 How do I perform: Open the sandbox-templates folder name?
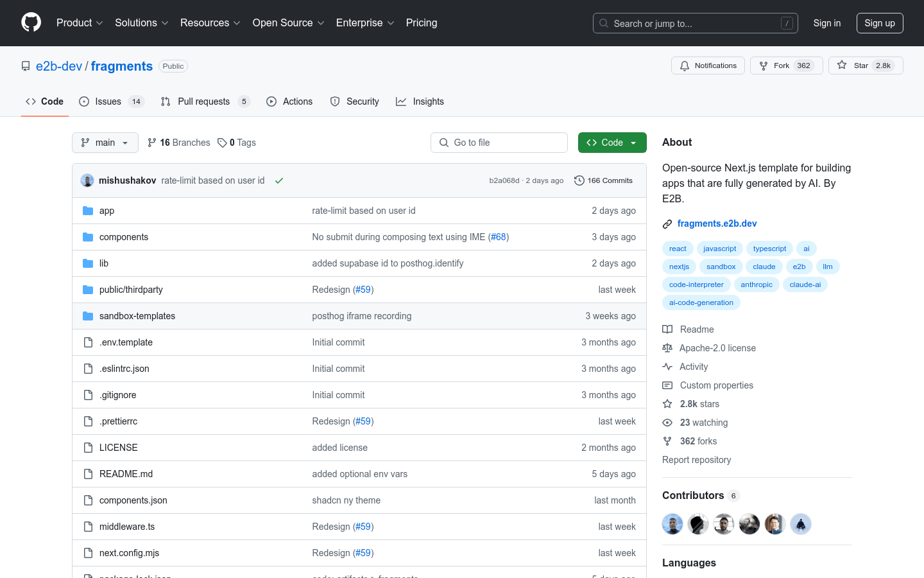(x=137, y=316)
